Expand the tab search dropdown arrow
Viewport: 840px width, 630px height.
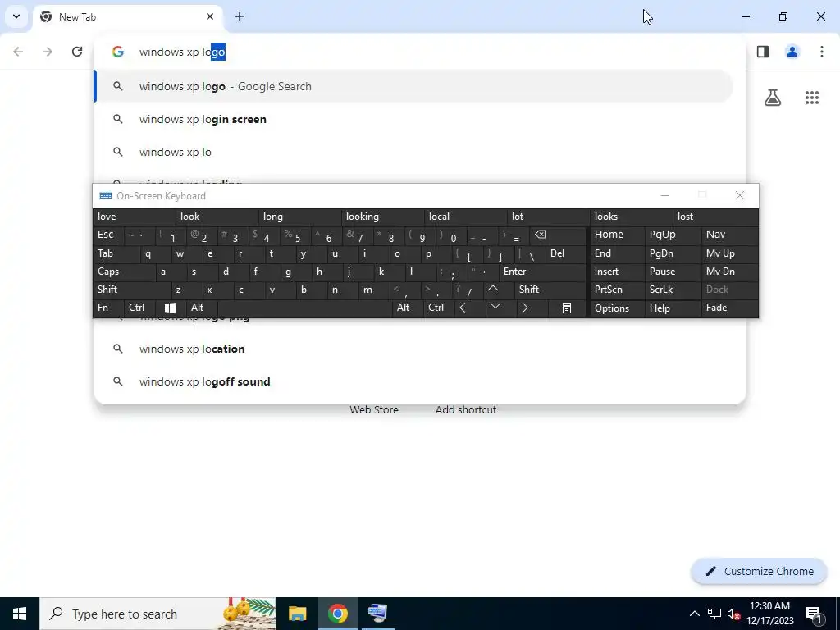(16, 16)
